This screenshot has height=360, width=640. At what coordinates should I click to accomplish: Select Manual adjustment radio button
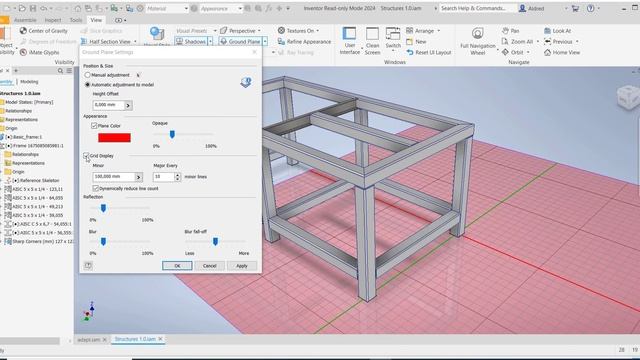pyautogui.click(x=87, y=75)
